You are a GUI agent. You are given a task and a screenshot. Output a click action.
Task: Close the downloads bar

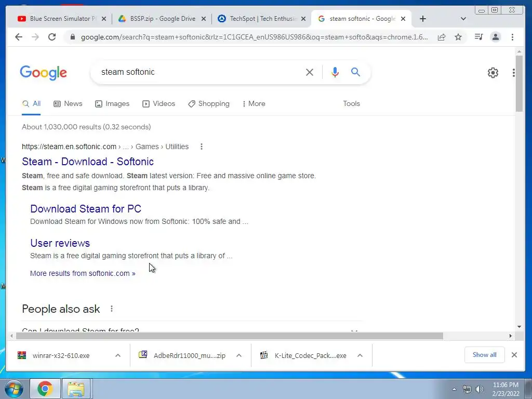click(x=514, y=355)
